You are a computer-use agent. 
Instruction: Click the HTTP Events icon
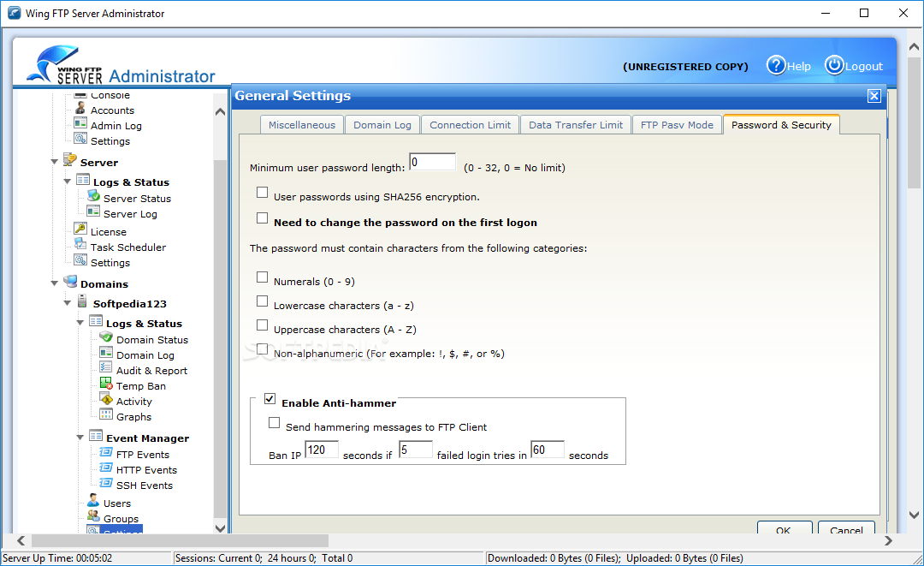point(106,467)
